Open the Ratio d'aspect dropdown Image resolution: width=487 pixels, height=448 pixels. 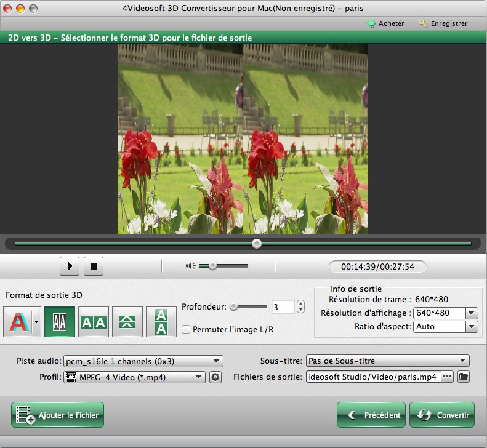(x=472, y=327)
